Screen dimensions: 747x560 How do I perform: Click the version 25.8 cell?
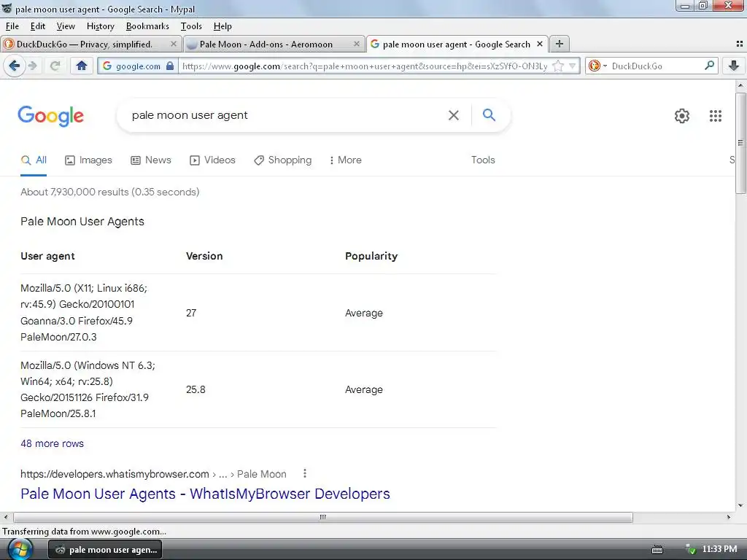coord(196,389)
